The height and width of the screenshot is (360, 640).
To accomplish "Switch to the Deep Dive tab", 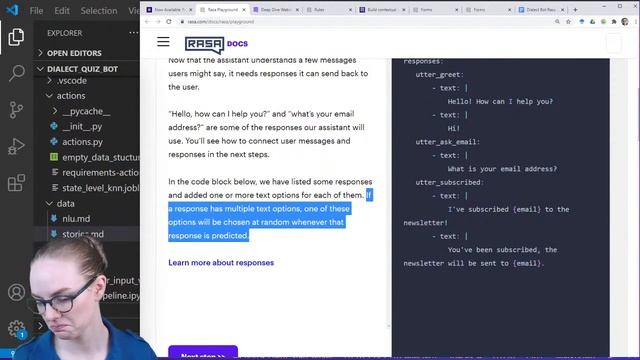I will click(x=276, y=10).
